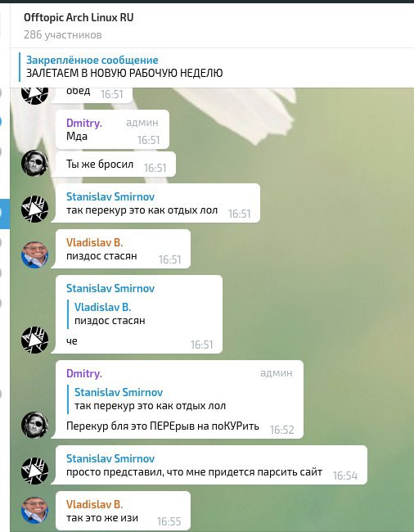Click Dmitry's avatar beside the ПЕРЕрыв message

click(34, 425)
